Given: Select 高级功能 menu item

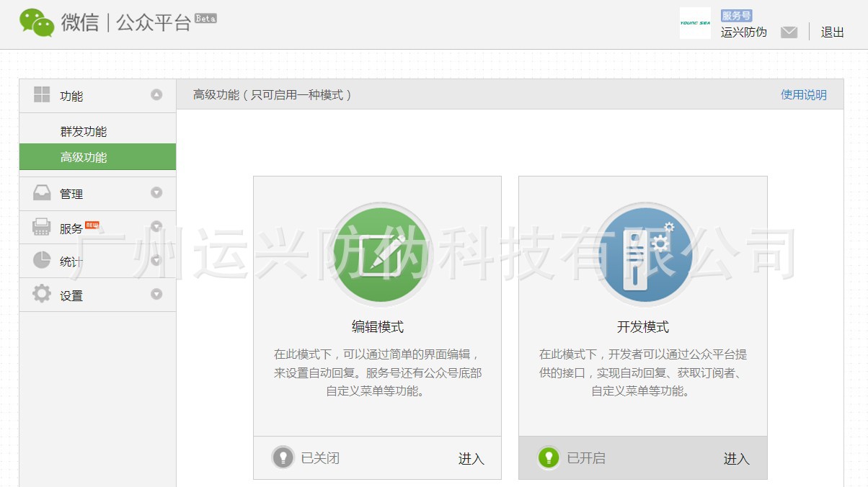Looking at the screenshot, I should (84, 157).
